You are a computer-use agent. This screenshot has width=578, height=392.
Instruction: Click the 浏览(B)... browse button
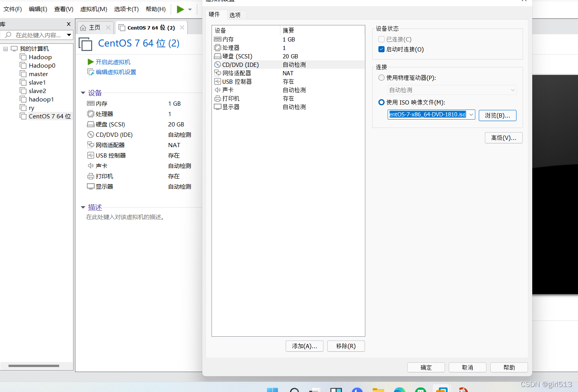coord(498,115)
